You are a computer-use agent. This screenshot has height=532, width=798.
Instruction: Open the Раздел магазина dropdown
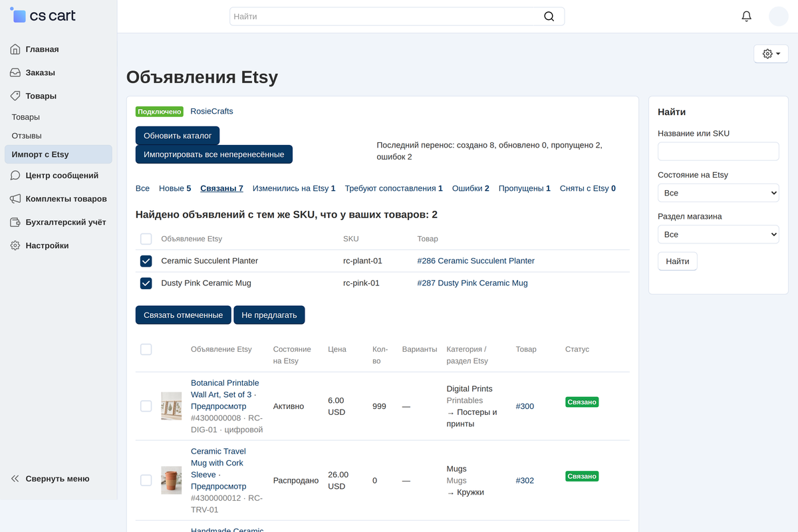tap(718, 234)
